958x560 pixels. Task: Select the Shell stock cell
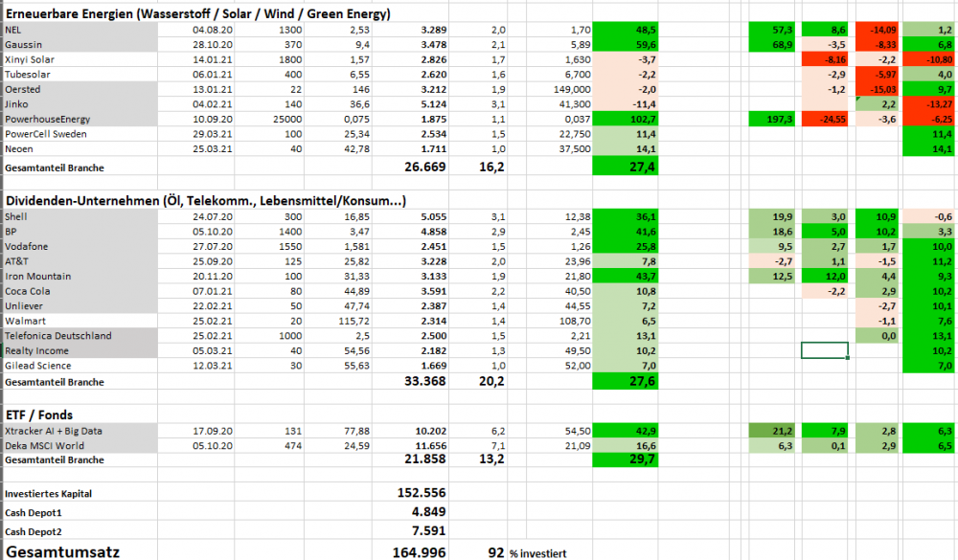(80, 216)
